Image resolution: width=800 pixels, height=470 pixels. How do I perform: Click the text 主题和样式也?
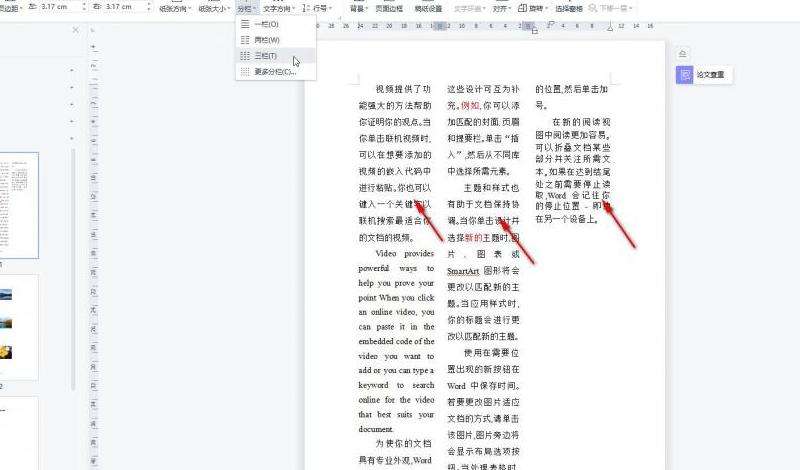point(492,188)
